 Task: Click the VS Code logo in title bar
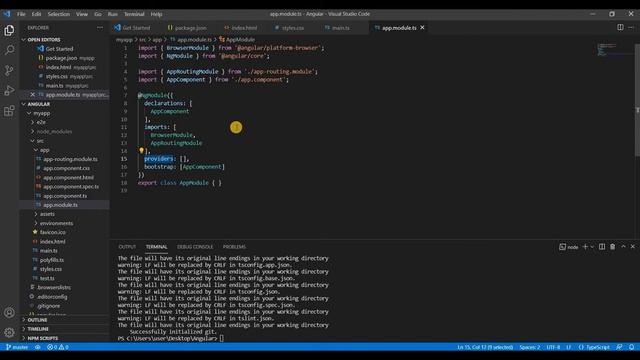tap(7, 14)
